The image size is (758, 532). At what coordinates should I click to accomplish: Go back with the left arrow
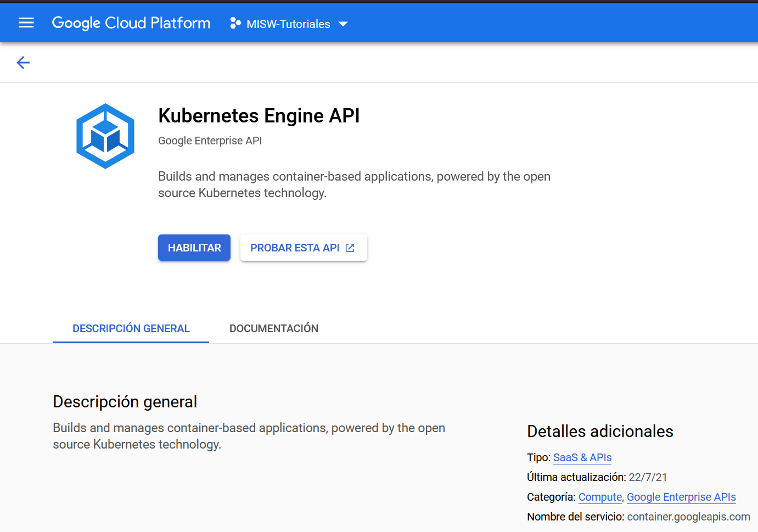23,63
